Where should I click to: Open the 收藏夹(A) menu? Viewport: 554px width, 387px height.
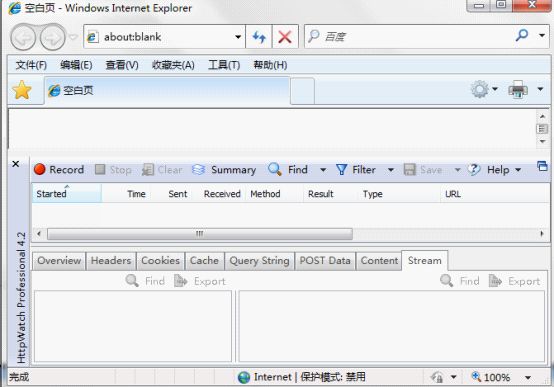(173, 65)
